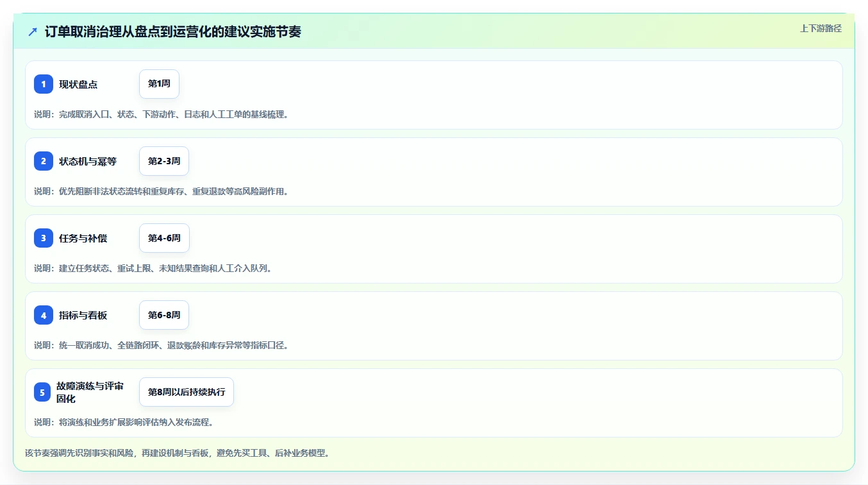
Task: Click the step title 任务与补偿
Action: [83, 238]
